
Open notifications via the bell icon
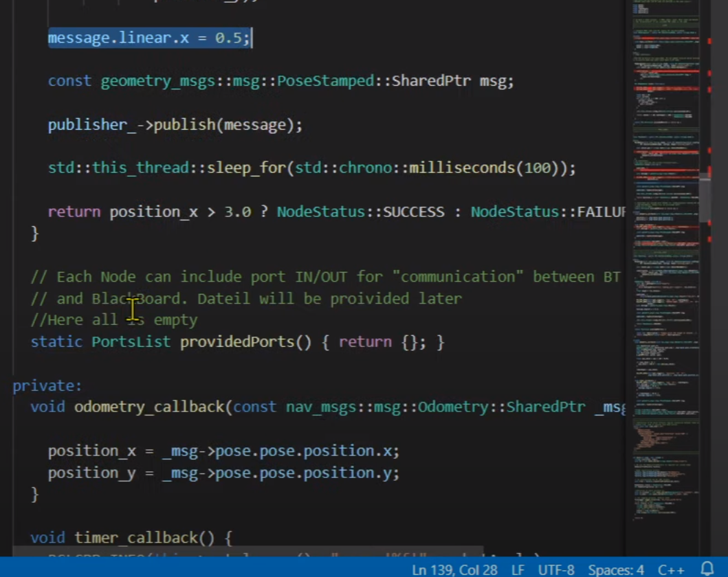tap(707, 569)
